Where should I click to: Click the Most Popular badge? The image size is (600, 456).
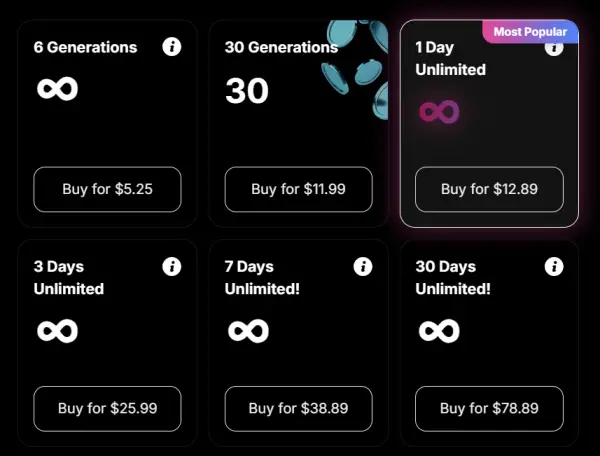(x=530, y=32)
